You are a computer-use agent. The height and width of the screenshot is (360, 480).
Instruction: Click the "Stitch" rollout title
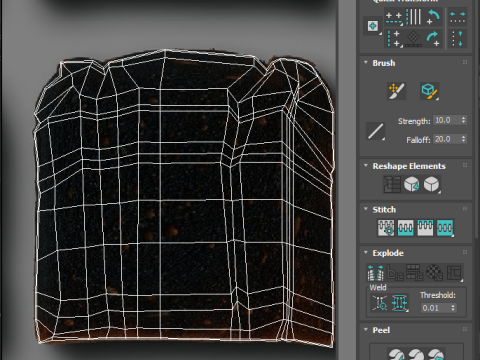(384, 210)
